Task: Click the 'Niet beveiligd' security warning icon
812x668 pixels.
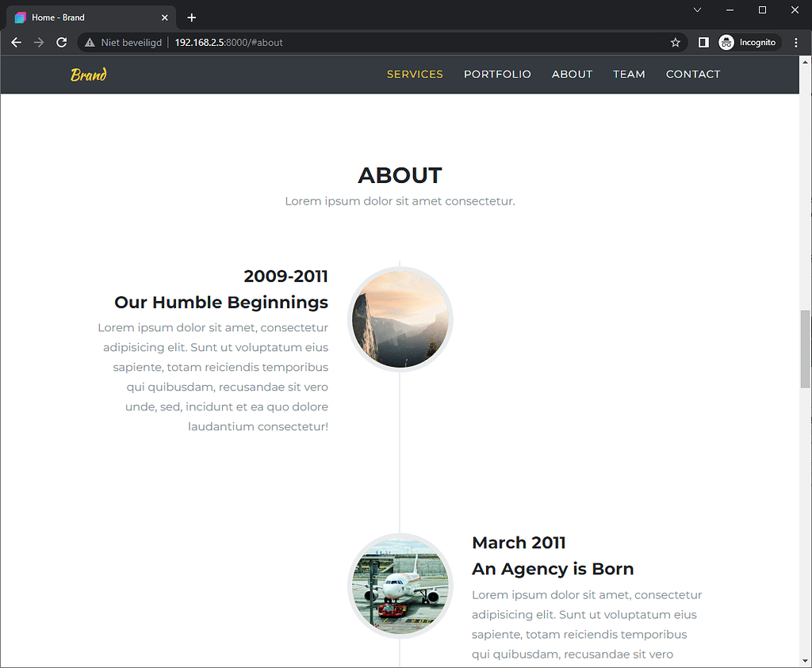Action: [90, 42]
